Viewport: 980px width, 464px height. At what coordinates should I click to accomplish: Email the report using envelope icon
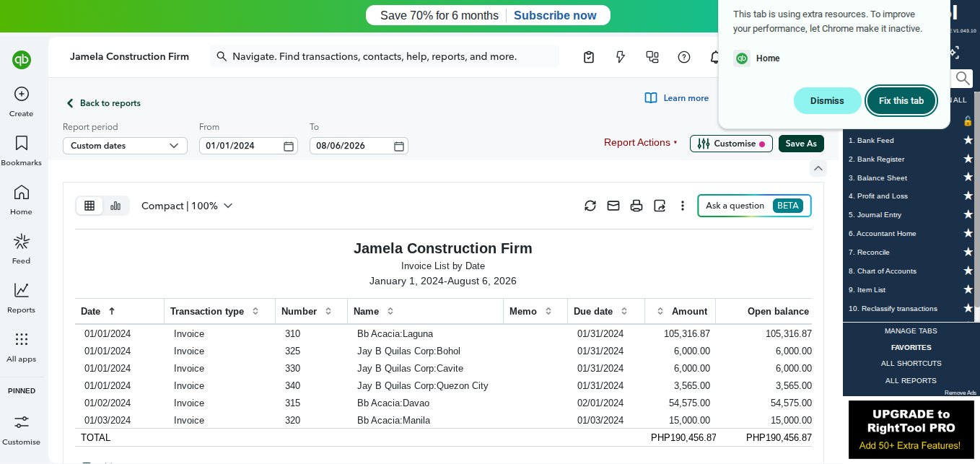(613, 206)
